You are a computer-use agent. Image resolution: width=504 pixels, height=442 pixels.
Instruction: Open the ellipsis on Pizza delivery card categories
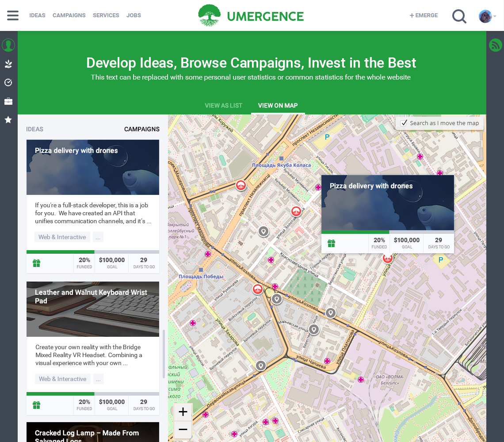point(98,237)
